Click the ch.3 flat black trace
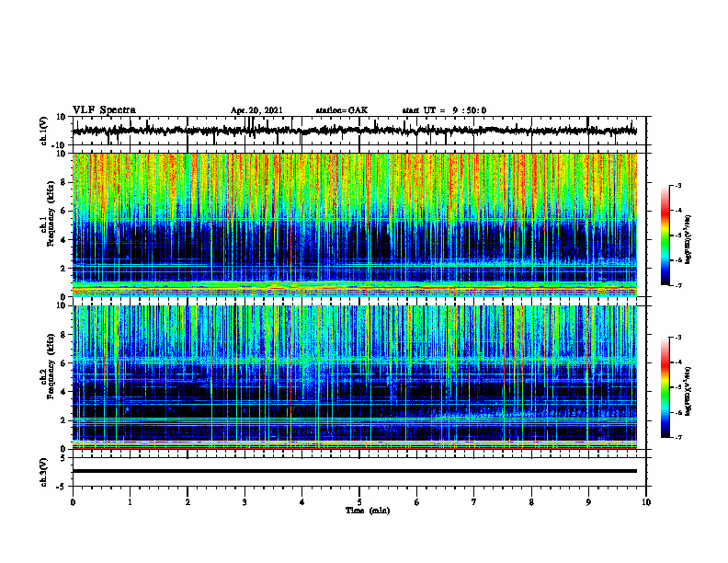 355,471
